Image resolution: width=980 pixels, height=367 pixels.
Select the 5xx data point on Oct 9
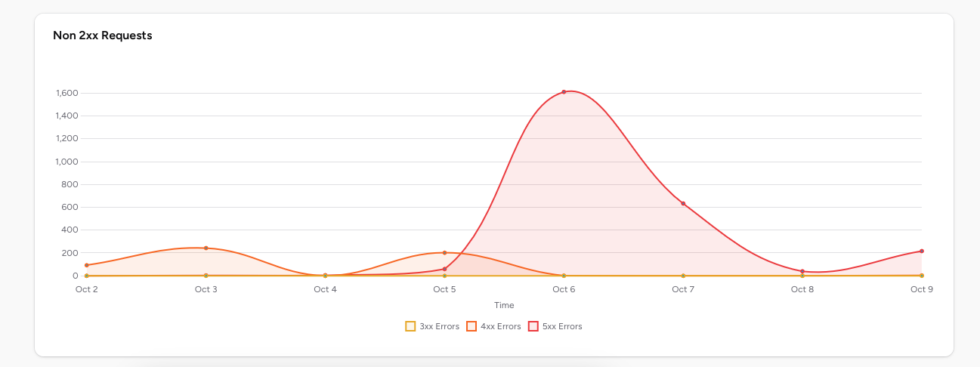coord(922,251)
